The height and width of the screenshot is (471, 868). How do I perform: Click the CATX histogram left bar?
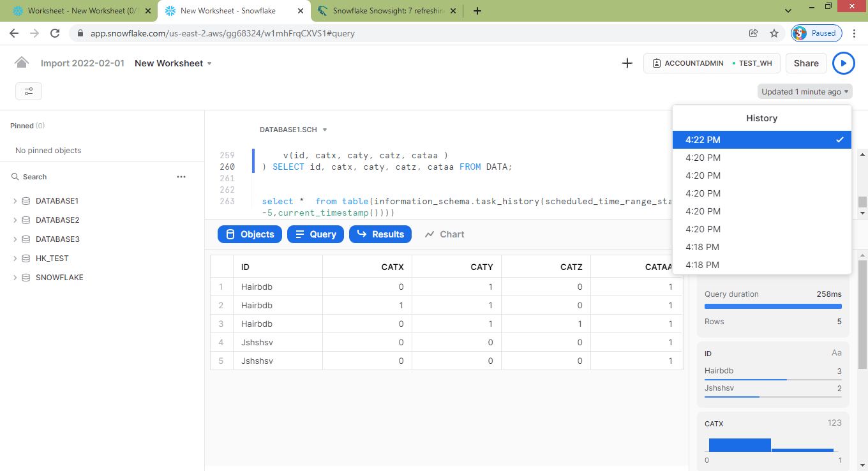pyautogui.click(x=740, y=445)
